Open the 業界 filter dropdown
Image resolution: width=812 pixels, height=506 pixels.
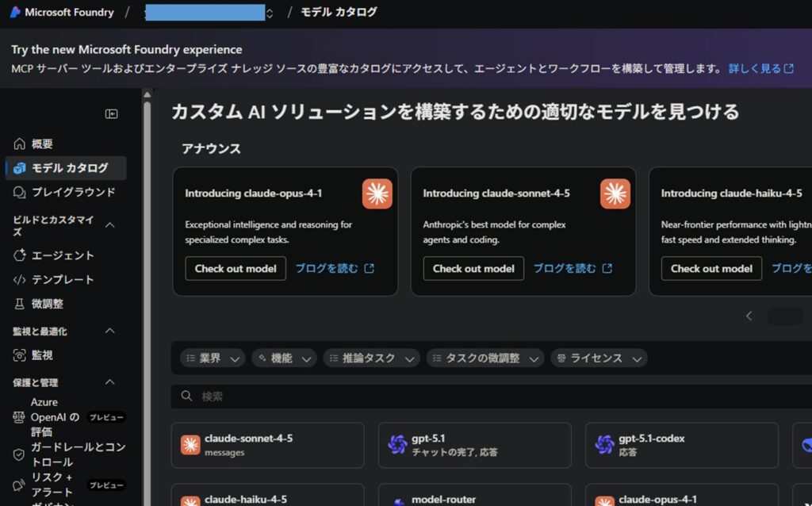(212, 358)
